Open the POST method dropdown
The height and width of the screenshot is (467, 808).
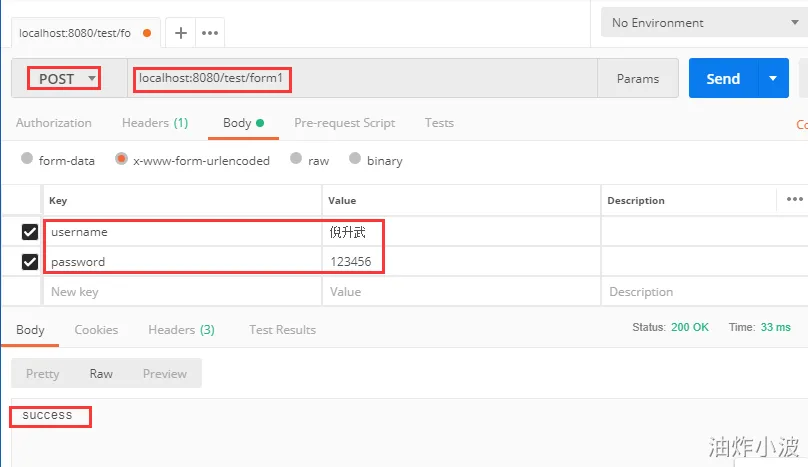(x=66, y=78)
